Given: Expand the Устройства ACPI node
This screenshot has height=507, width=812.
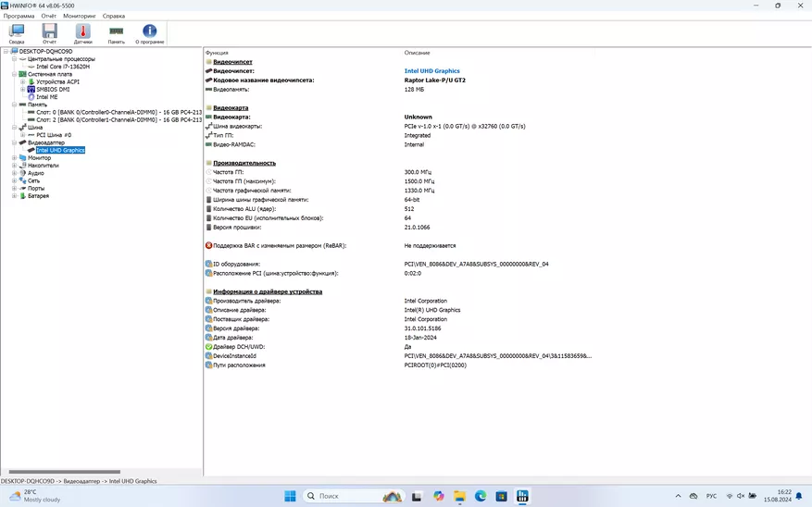Looking at the screenshot, I should pos(22,81).
